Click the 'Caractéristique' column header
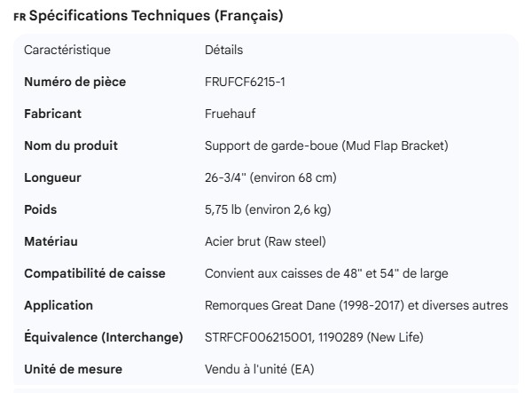 [67, 50]
